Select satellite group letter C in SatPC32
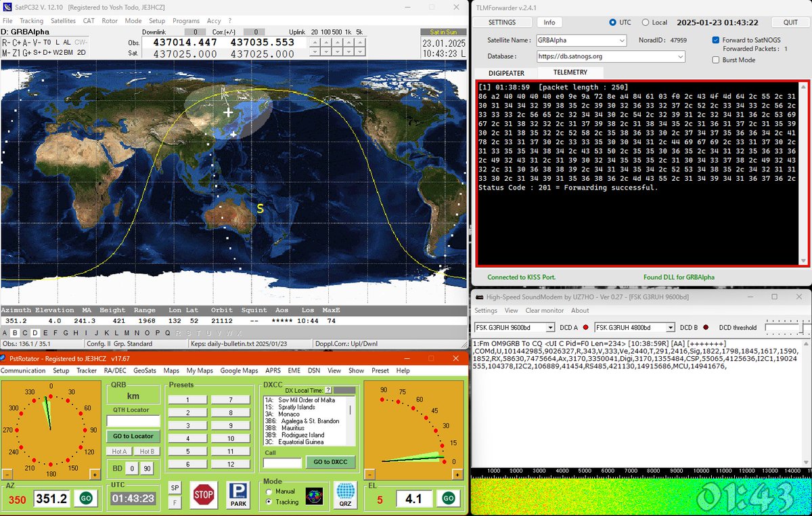Viewport: 812px width, 516px height. click(x=25, y=332)
